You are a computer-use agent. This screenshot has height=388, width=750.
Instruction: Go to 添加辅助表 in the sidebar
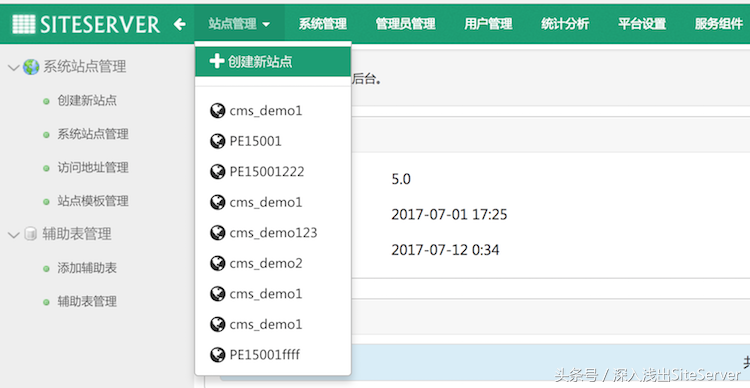pyautogui.click(x=87, y=268)
